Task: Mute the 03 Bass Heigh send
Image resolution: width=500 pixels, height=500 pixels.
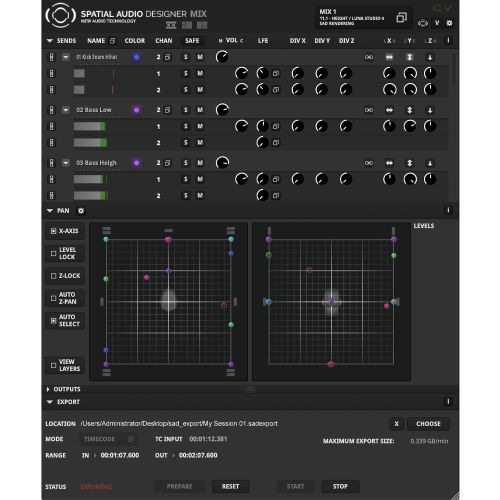Action: pos(200,163)
